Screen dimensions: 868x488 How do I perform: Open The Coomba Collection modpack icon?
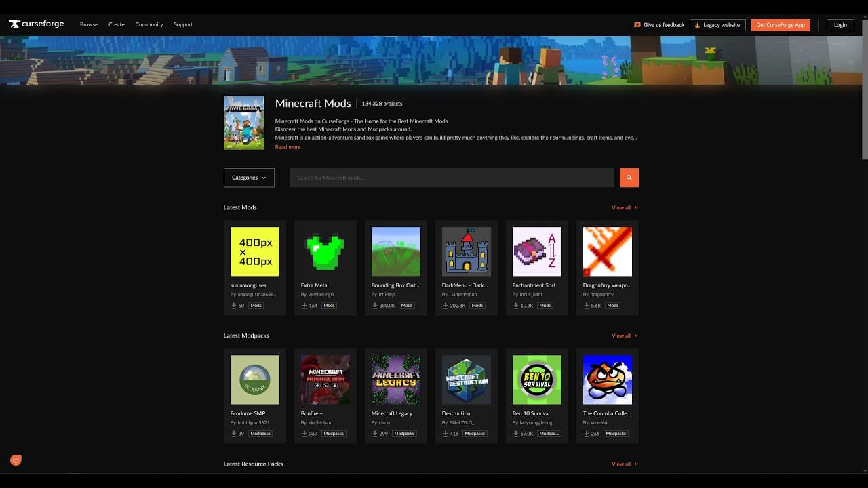click(x=608, y=380)
